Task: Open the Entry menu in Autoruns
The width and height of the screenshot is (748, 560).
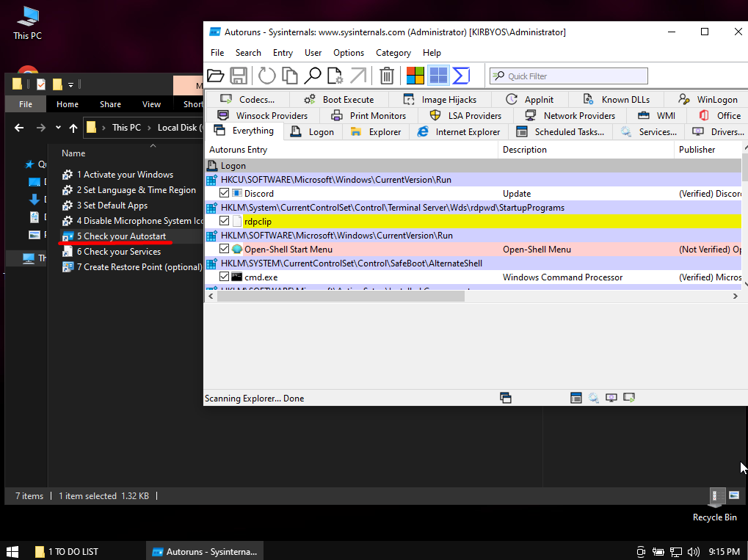Action: coord(283,53)
